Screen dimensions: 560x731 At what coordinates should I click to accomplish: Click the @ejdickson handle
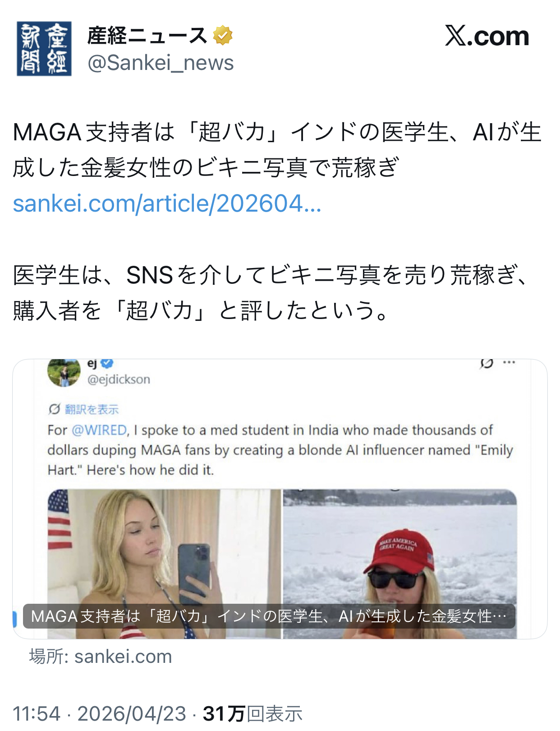click(119, 379)
